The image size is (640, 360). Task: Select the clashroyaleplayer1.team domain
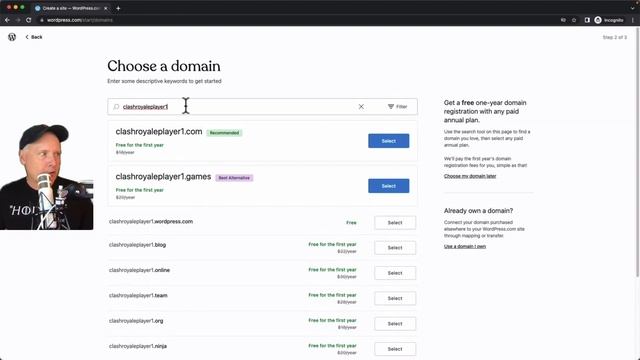pyautogui.click(x=395, y=298)
